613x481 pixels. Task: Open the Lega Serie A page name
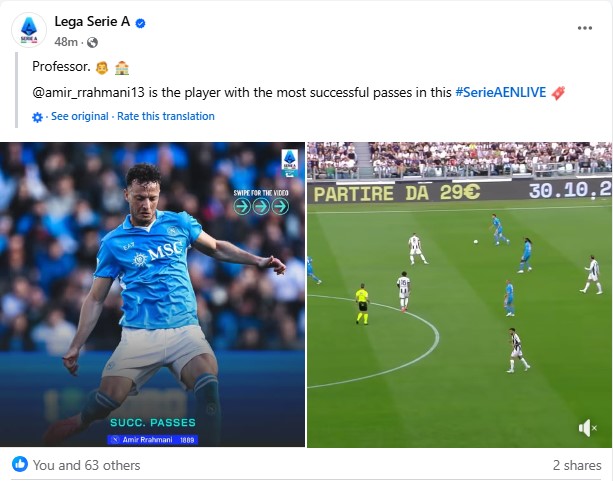(92, 22)
